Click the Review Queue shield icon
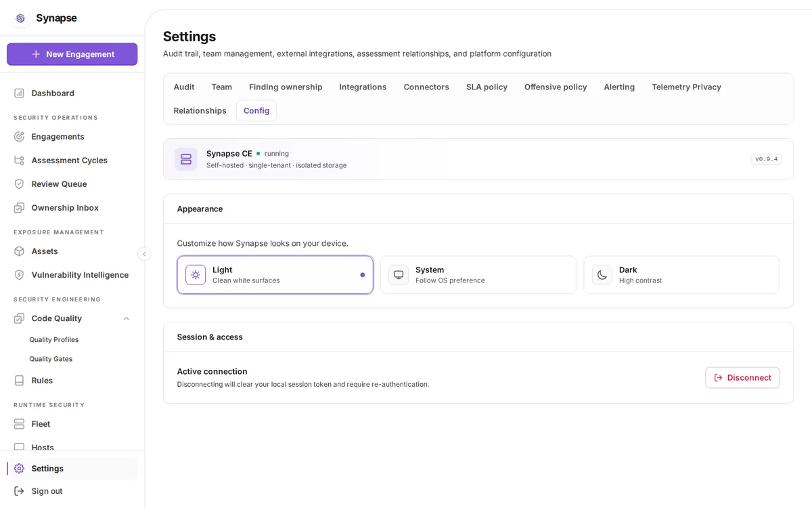 click(x=19, y=184)
